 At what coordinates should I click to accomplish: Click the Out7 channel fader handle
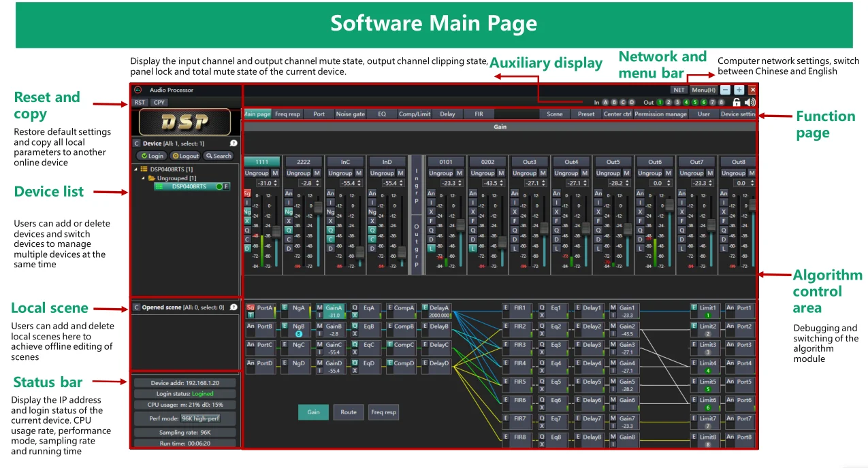click(711, 224)
